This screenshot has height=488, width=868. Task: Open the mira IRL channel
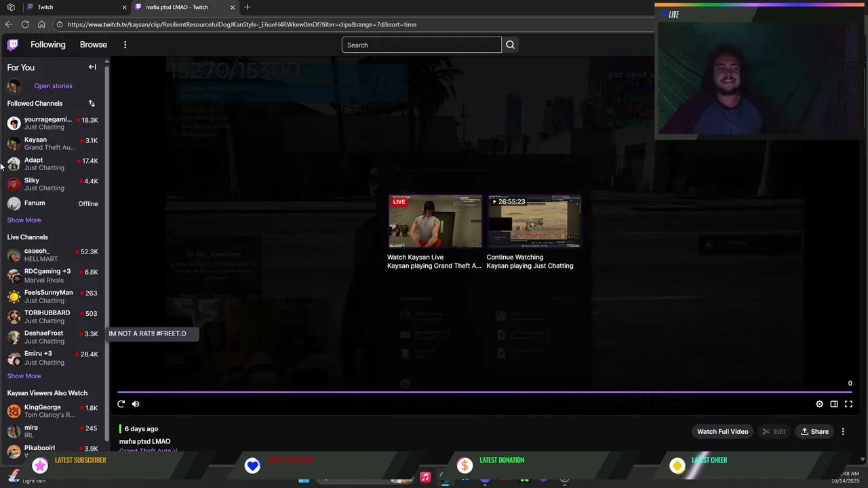pos(53,431)
